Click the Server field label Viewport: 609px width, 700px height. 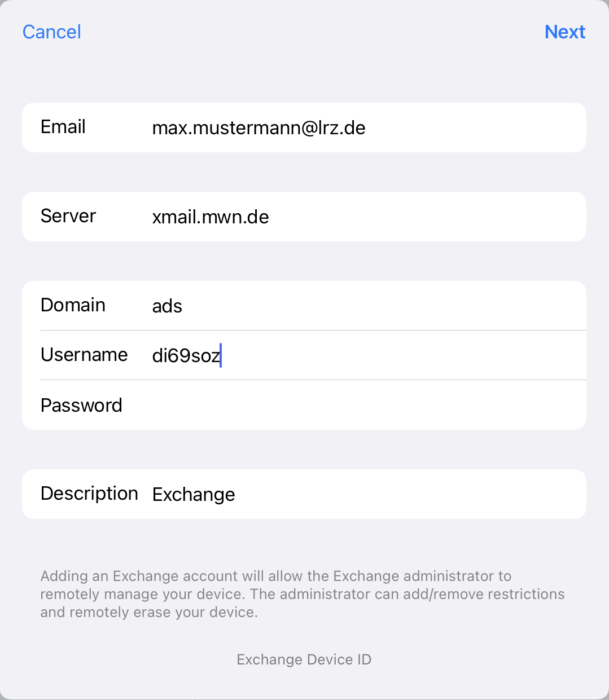68,216
